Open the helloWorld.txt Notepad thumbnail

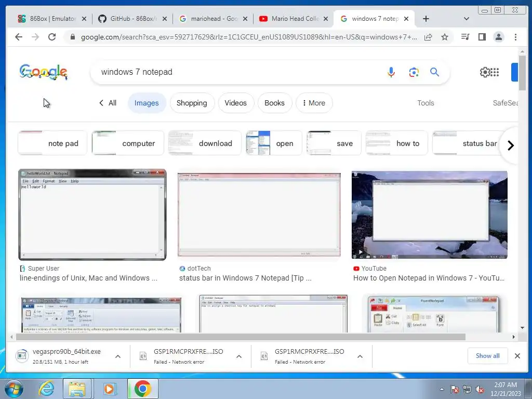pyautogui.click(x=92, y=215)
